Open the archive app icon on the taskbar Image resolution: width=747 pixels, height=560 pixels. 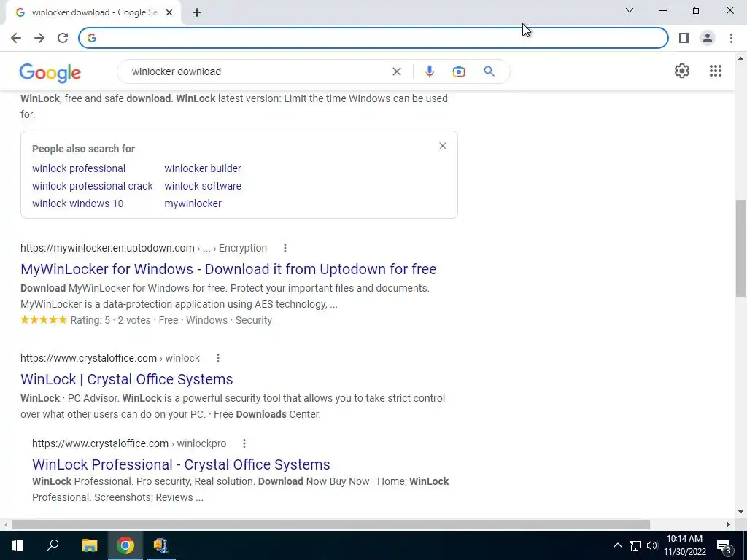161,545
